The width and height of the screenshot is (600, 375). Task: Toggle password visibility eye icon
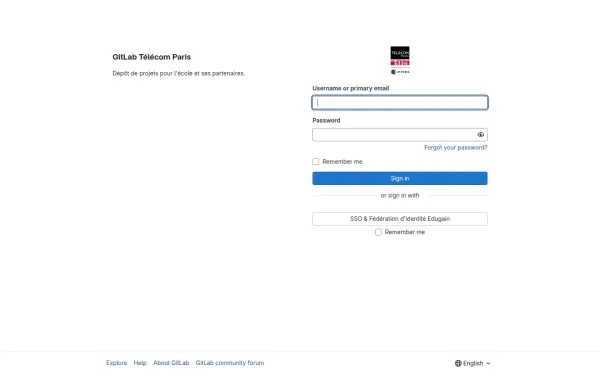[481, 135]
